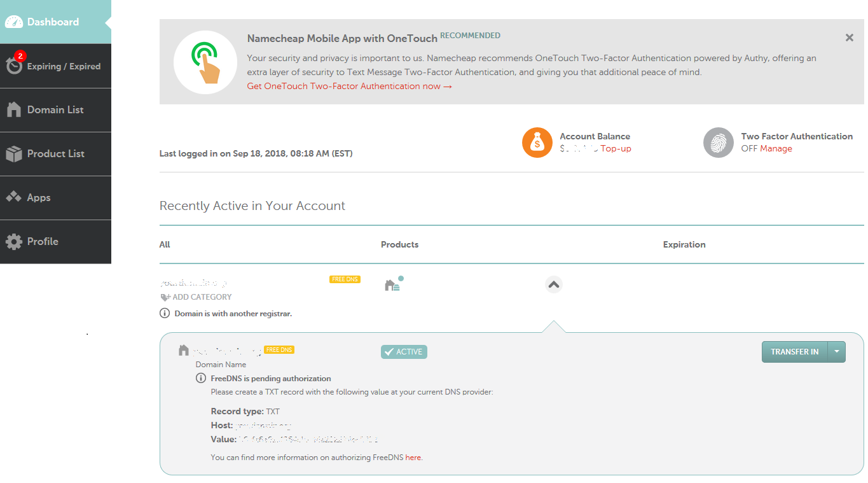Viewport: 868px width, 483px height.
Task: Click the Expiration column header
Action: coord(684,244)
